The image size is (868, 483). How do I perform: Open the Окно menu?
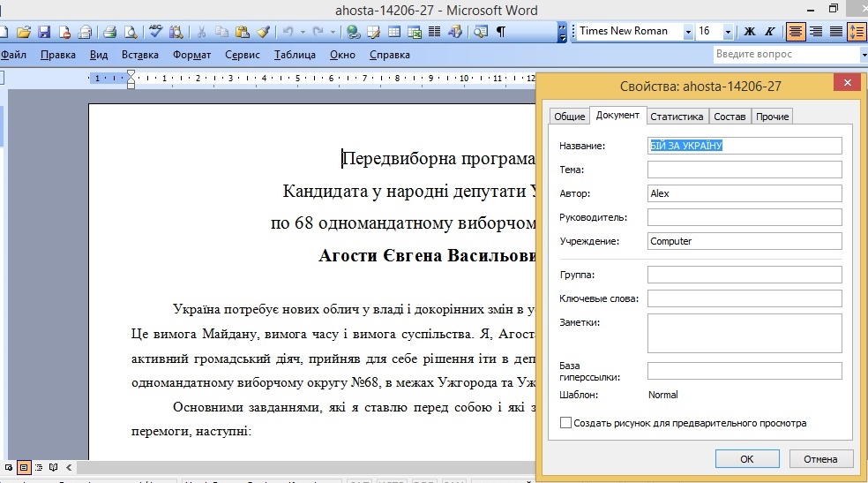[x=342, y=54]
